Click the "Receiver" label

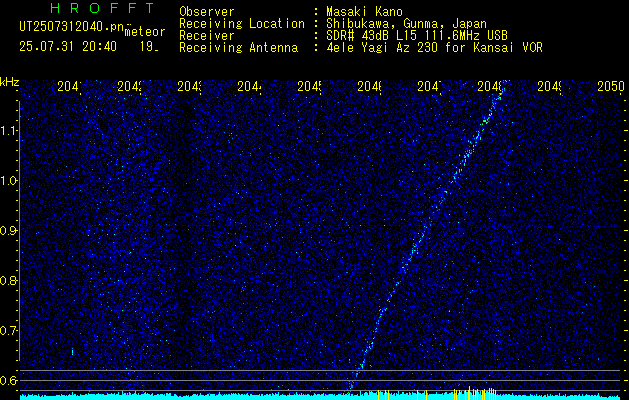click(207, 36)
